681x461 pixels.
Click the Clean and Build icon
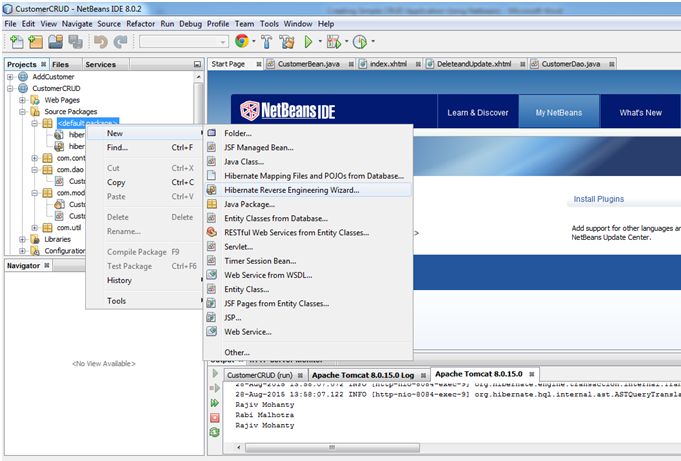click(x=287, y=42)
